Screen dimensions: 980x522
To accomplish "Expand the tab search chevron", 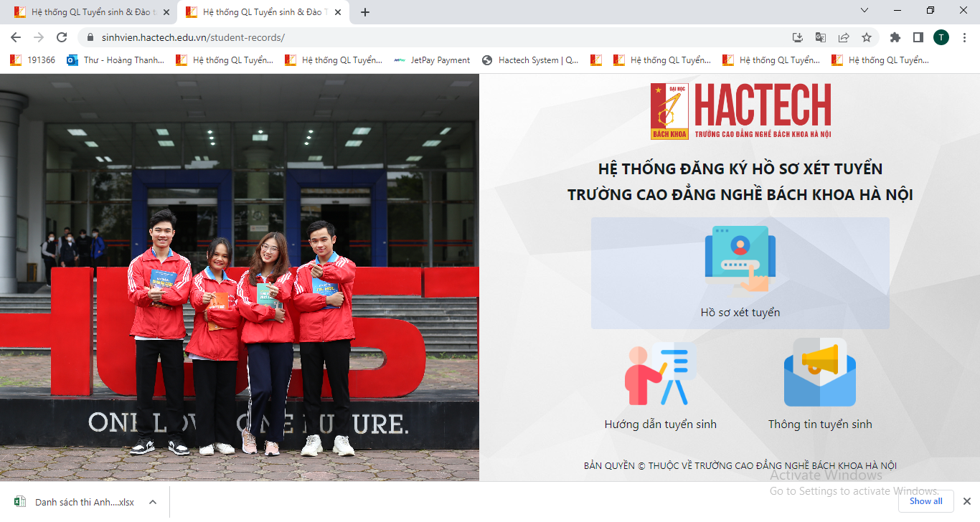I will (864, 10).
